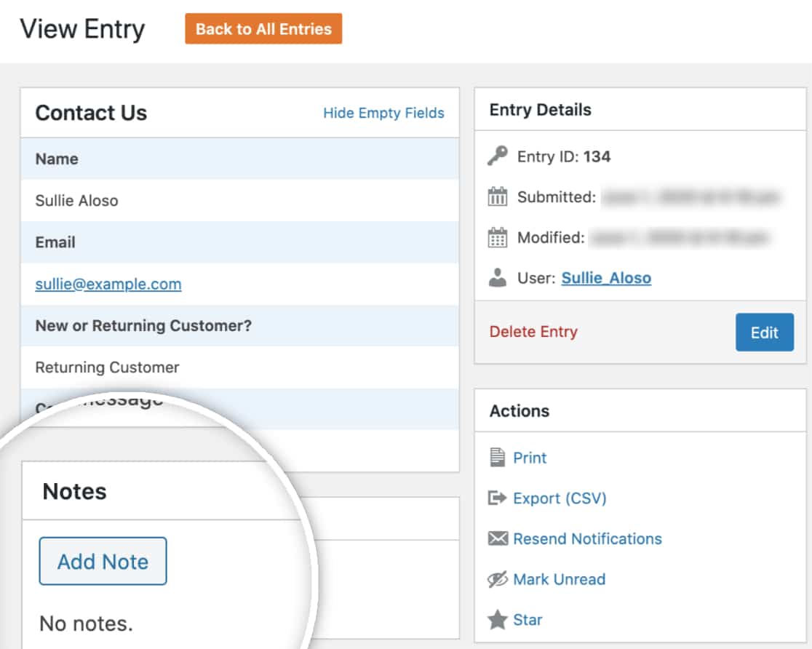Viewport: 812px width, 649px height.
Task: Click the Entry ID key icon
Action: pos(498,156)
